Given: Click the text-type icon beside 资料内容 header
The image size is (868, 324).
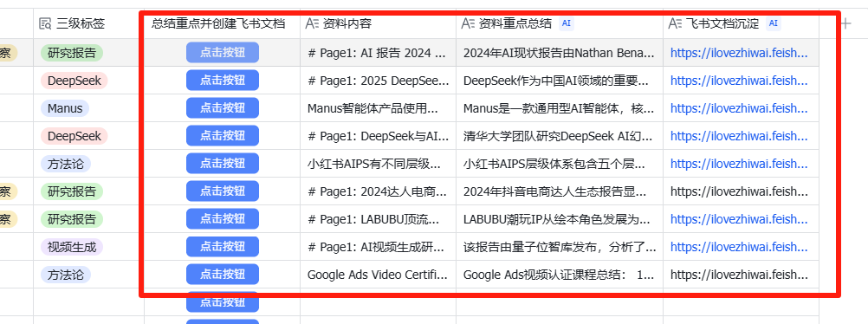Looking at the screenshot, I should pyautogui.click(x=312, y=23).
